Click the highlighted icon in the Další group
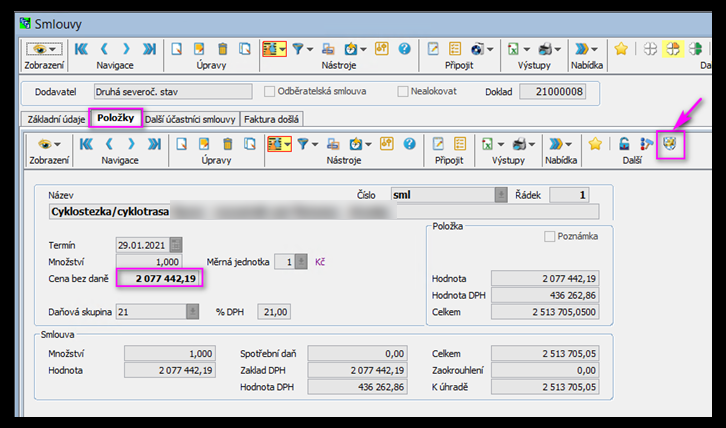Screen dimensions: 726x428 (670, 144)
